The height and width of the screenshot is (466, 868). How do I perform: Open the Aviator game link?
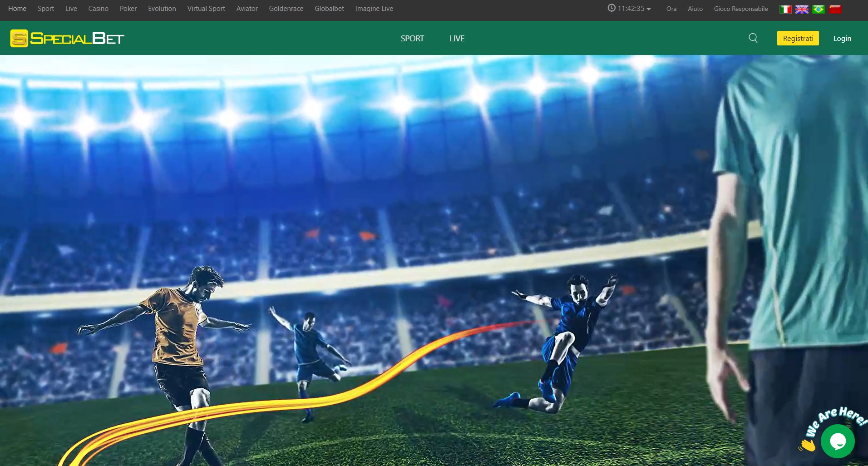pyautogui.click(x=247, y=9)
